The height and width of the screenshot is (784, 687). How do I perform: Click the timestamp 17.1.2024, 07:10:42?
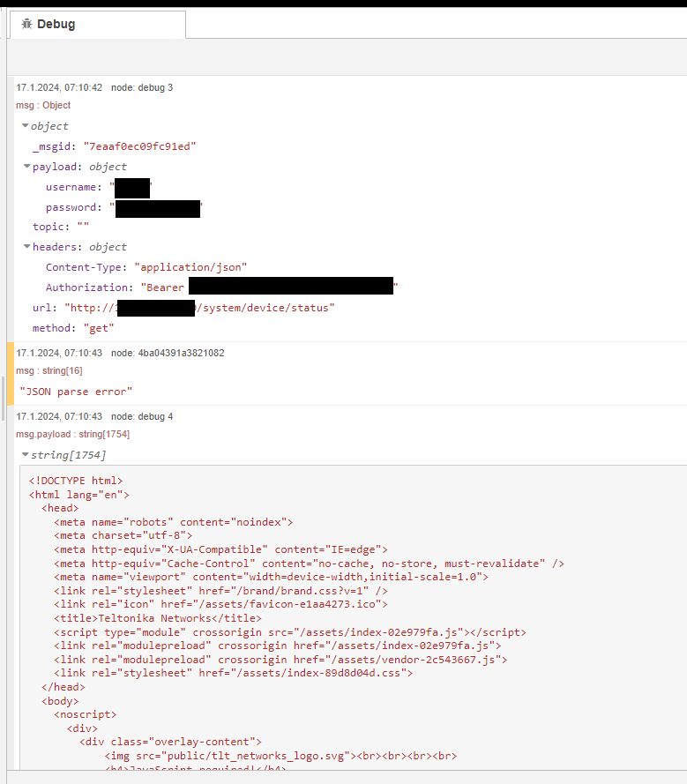(59, 87)
